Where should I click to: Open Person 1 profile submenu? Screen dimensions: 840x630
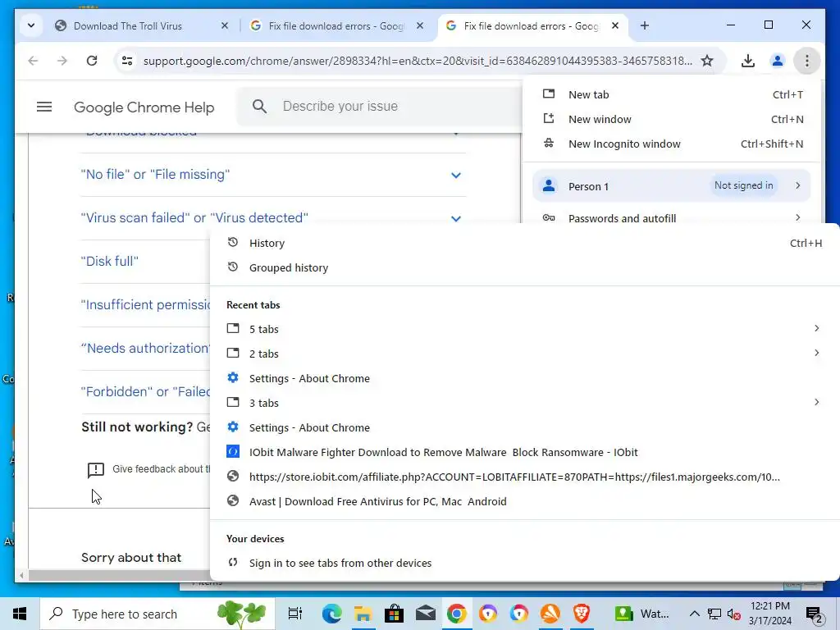(x=671, y=186)
